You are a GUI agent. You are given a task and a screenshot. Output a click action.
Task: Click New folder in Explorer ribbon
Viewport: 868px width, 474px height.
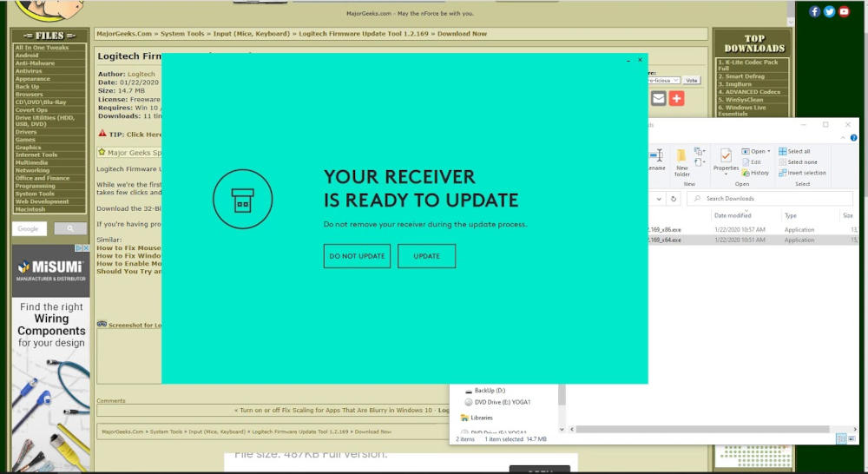[682, 162]
